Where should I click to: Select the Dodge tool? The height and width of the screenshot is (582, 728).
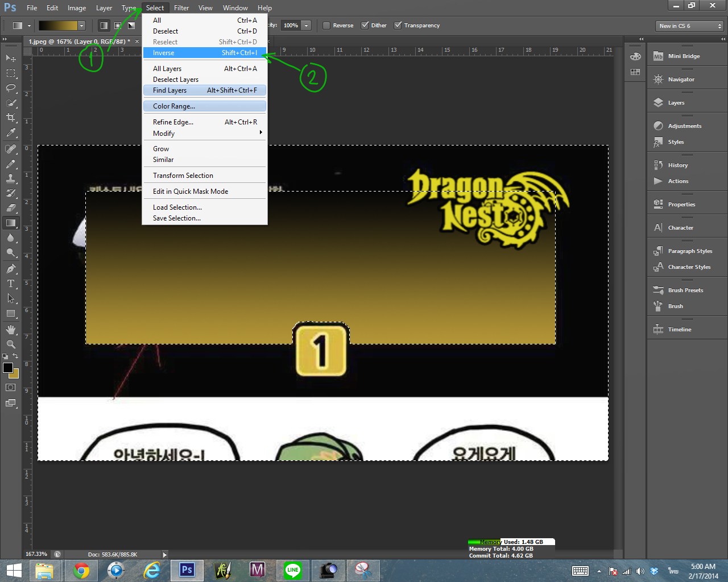11,252
